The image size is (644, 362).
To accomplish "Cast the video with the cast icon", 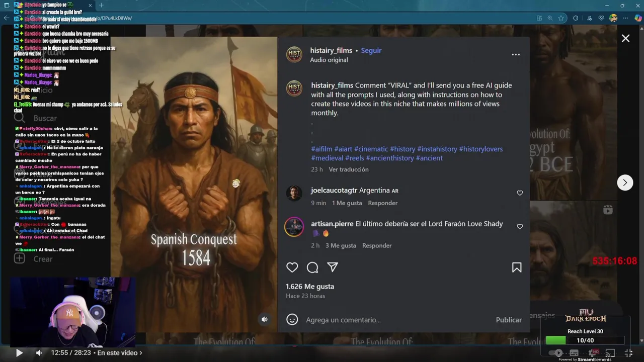I will 610,353.
